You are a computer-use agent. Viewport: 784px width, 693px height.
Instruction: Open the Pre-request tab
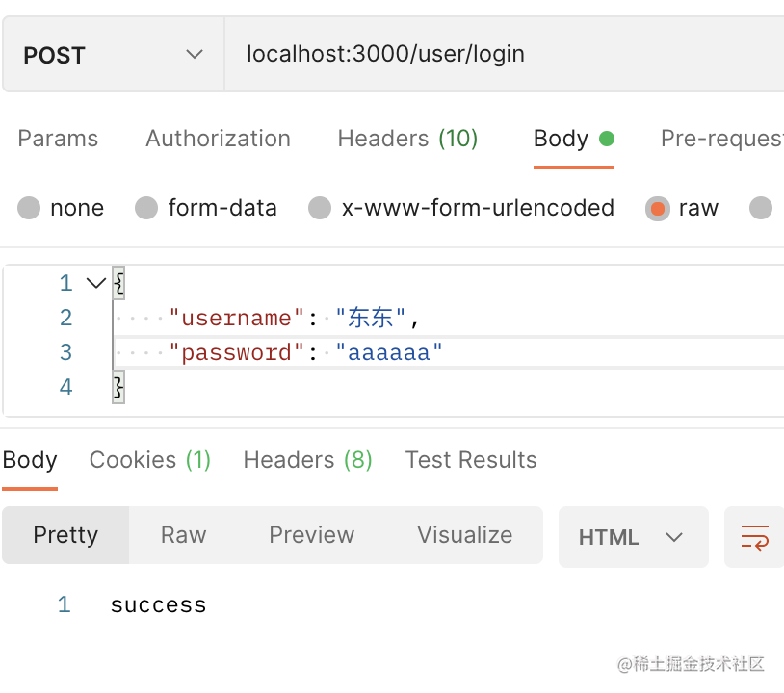[720, 139]
